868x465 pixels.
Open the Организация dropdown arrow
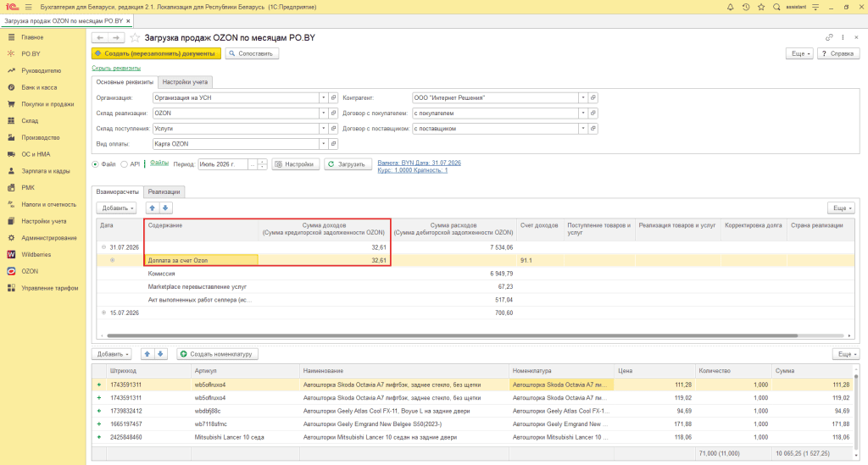(x=323, y=98)
